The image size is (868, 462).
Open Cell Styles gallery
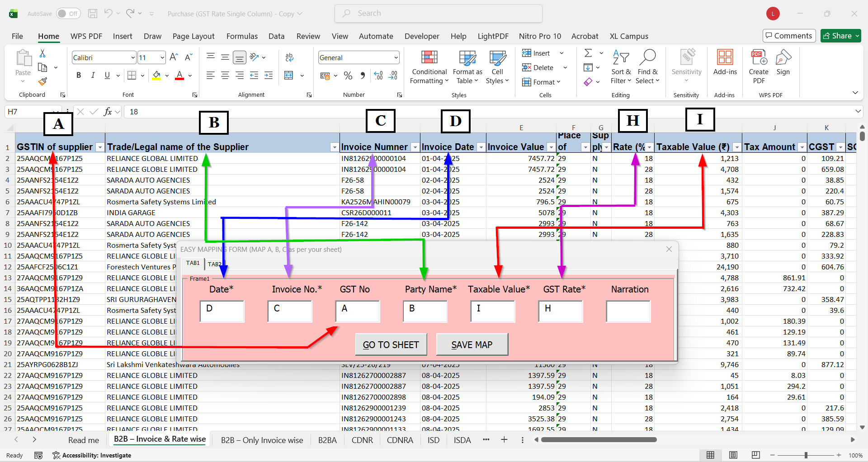pyautogui.click(x=497, y=67)
